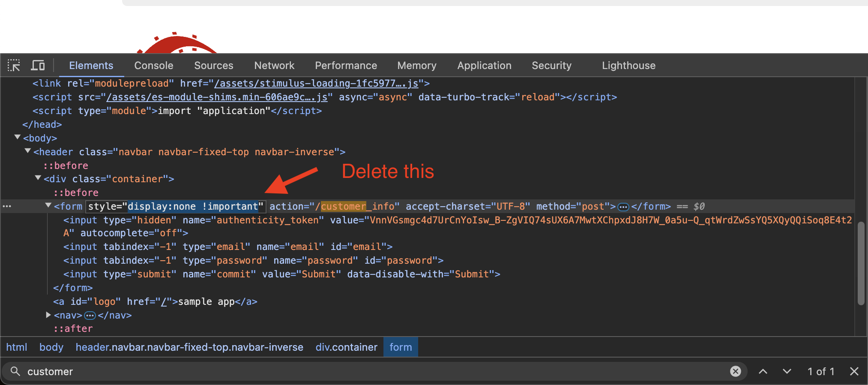Select the password input element row
The image size is (868, 385).
254,260
